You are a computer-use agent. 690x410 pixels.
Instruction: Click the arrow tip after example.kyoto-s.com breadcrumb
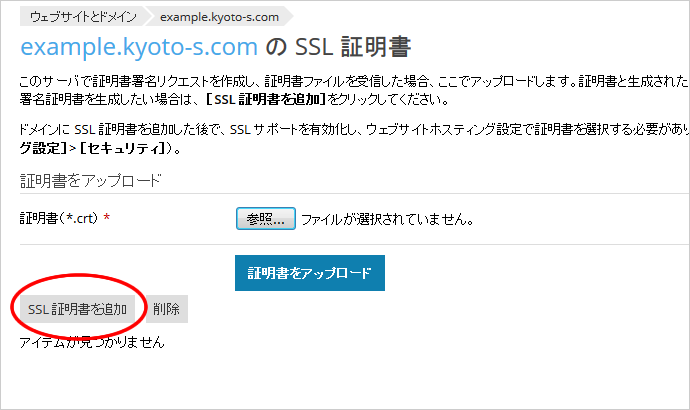pos(289,17)
